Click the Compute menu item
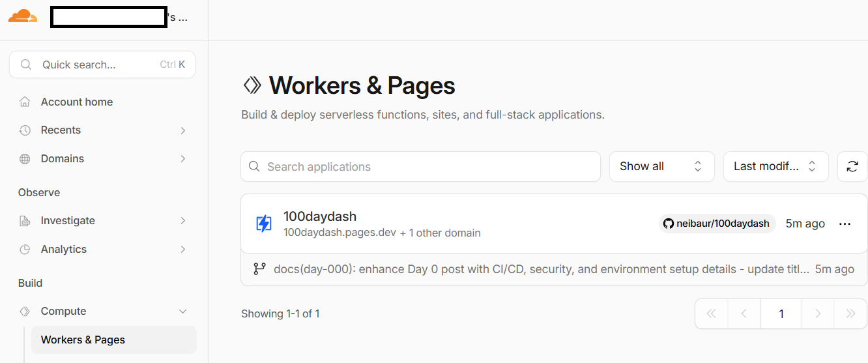Screen dimensions: 868x363 pos(104,311)
